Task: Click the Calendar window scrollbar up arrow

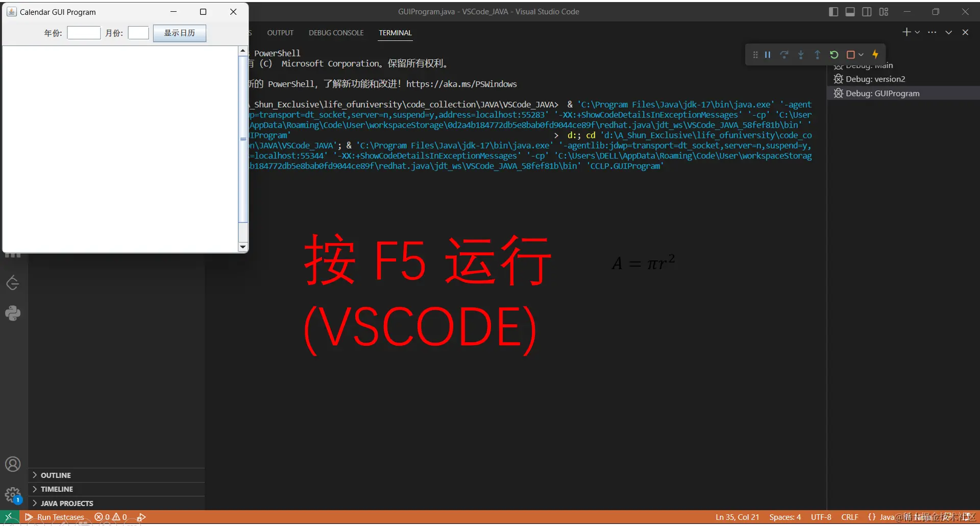Action: [x=243, y=51]
